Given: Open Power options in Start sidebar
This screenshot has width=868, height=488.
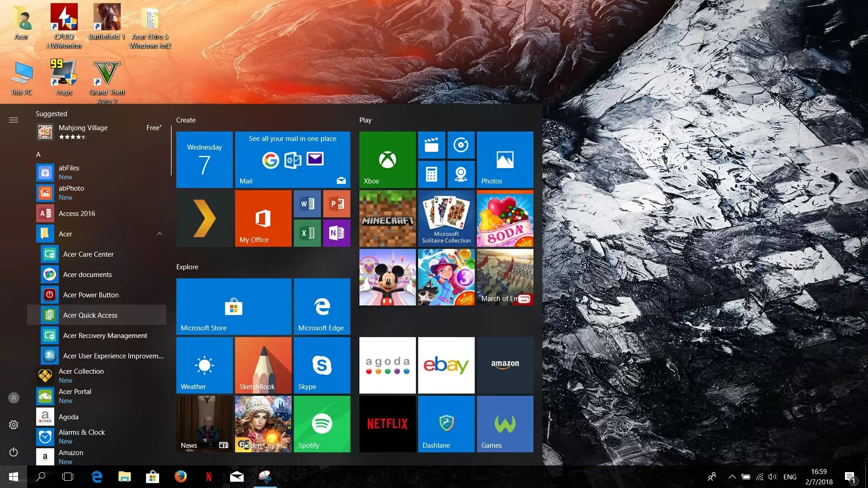Looking at the screenshot, I should tap(14, 452).
